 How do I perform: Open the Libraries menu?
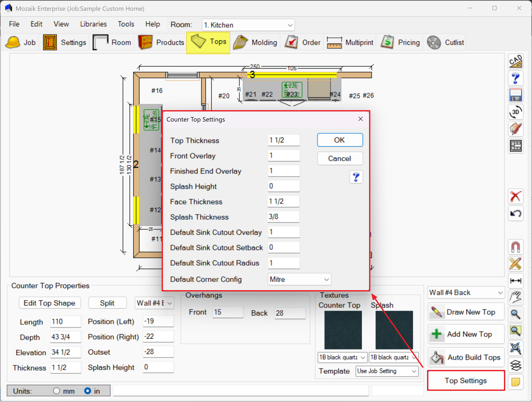93,24
